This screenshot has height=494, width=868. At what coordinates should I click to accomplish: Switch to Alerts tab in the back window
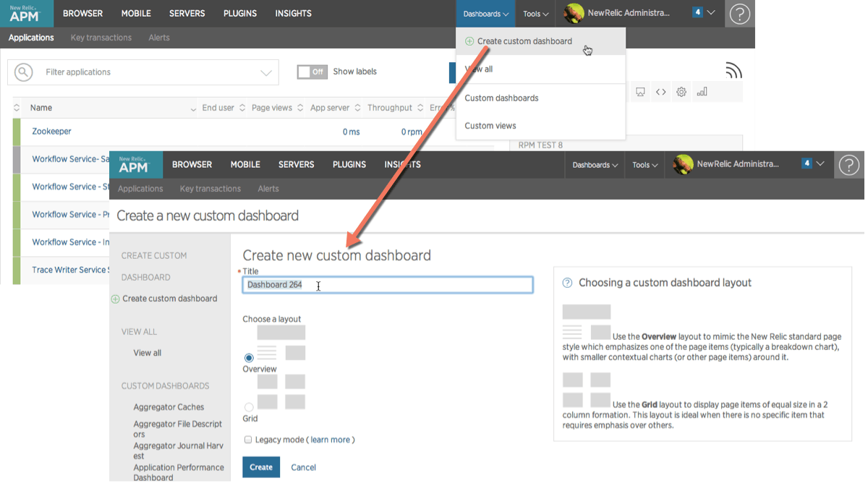tap(159, 38)
